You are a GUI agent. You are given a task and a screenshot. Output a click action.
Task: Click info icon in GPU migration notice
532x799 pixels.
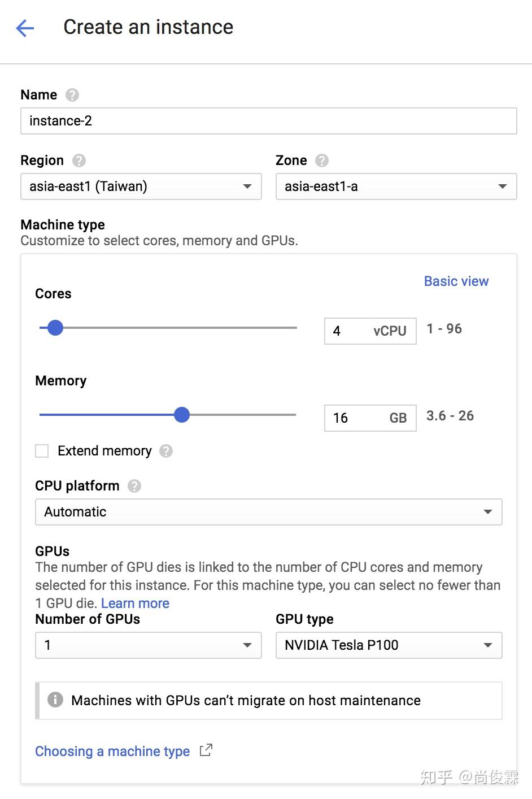tap(55, 700)
